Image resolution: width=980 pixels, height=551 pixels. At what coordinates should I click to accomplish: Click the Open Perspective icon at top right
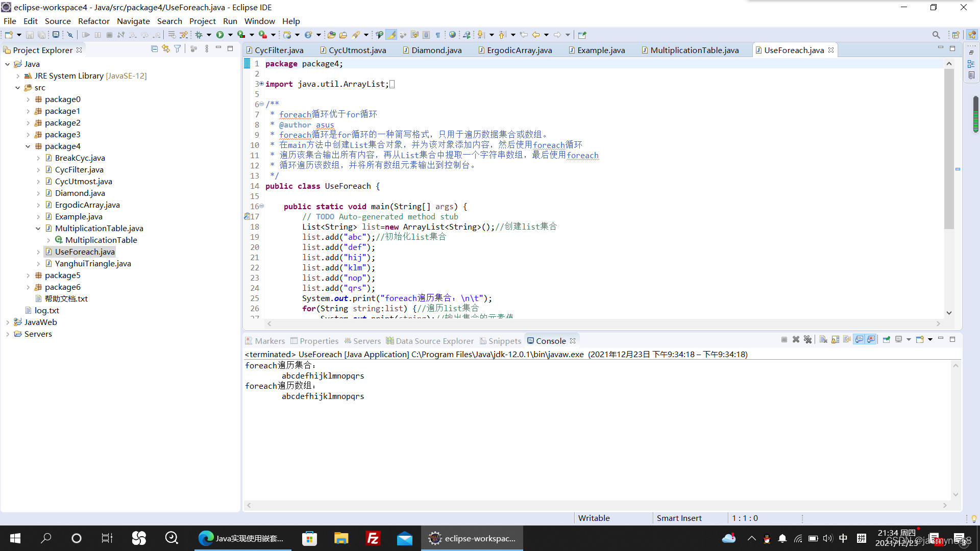[956, 35]
